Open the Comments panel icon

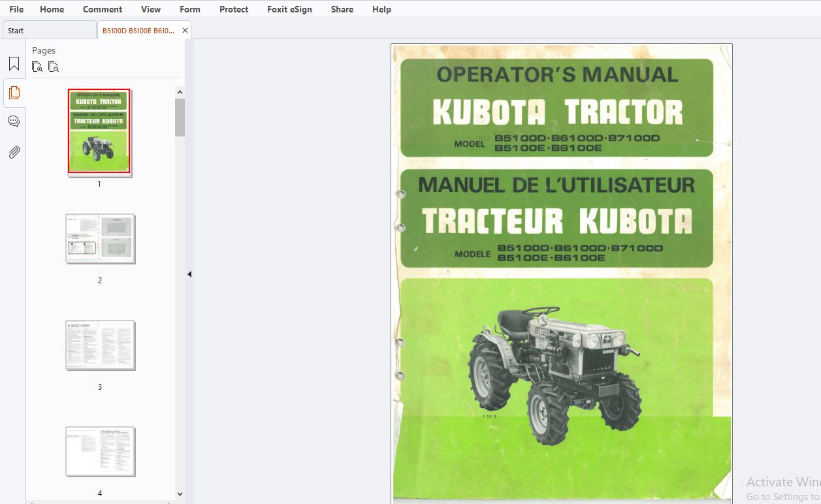click(14, 121)
